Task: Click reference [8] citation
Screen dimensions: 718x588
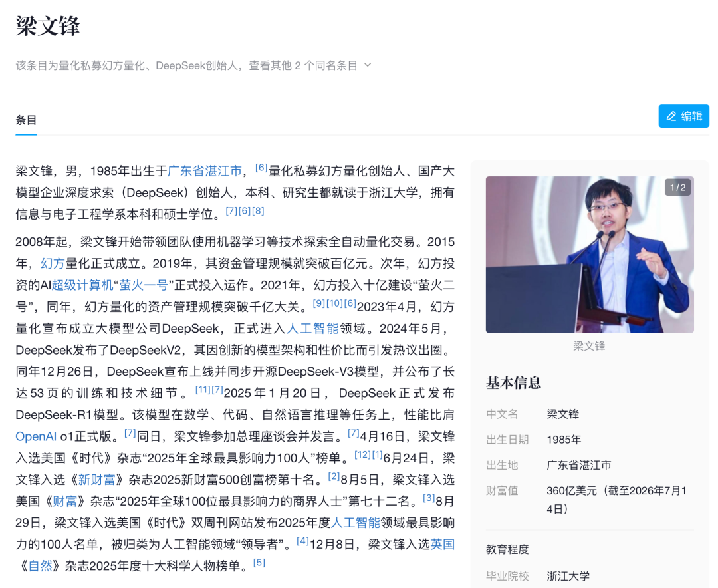Action: [258, 210]
